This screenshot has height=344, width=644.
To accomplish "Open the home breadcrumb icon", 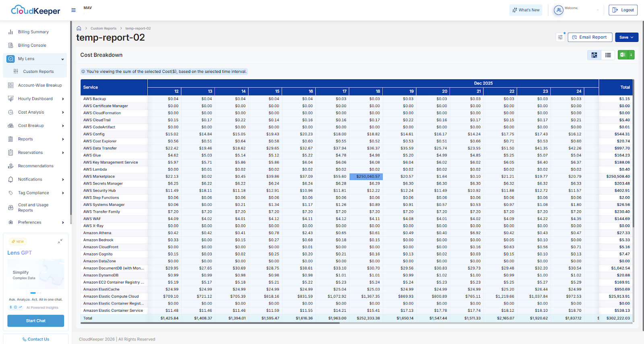I will (x=79, y=28).
